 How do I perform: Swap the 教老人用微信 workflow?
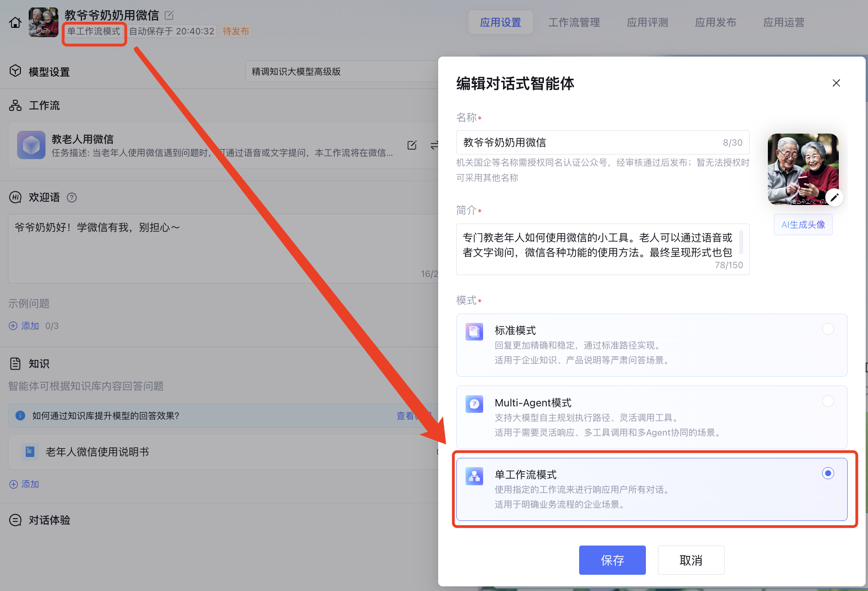(x=434, y=145)
